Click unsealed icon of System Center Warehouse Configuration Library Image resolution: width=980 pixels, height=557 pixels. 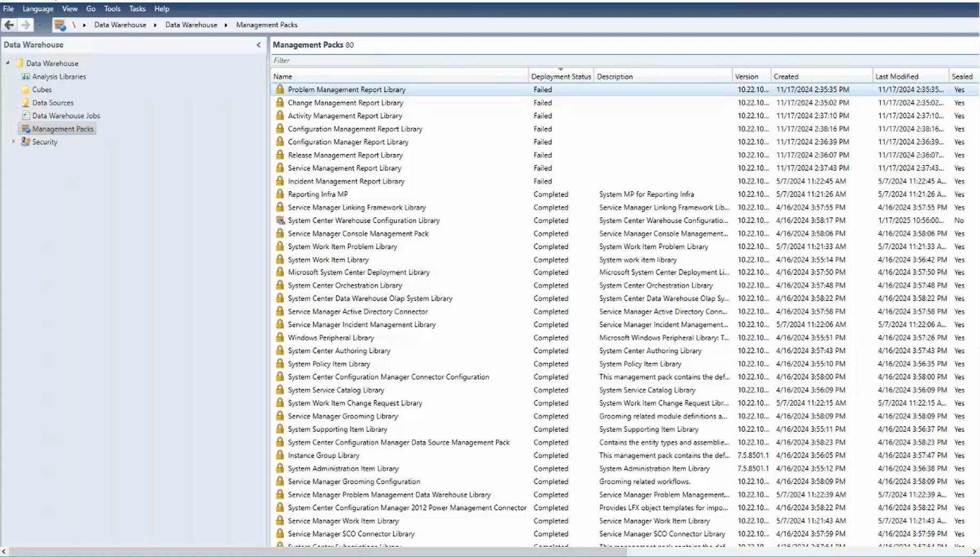pos(280,220)
